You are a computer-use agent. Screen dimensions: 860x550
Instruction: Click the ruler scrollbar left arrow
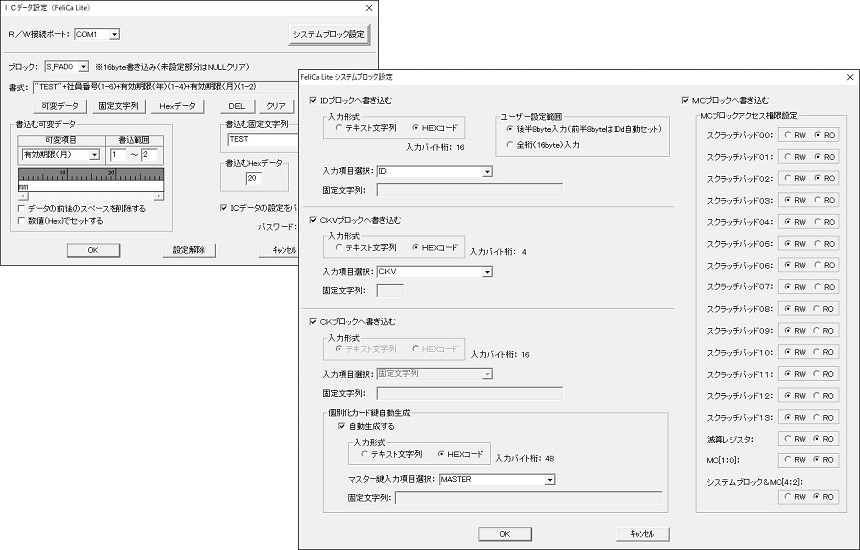(x=22, y=196)
